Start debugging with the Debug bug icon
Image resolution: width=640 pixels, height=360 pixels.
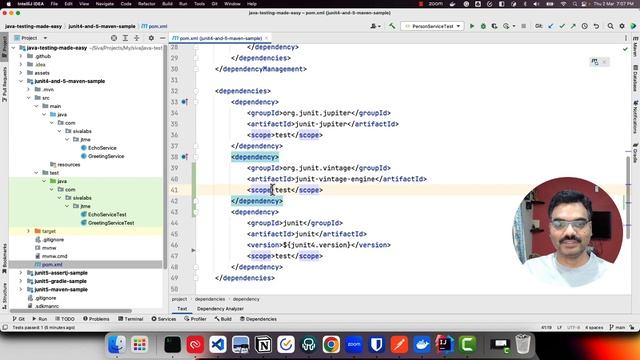coord(483,26)
